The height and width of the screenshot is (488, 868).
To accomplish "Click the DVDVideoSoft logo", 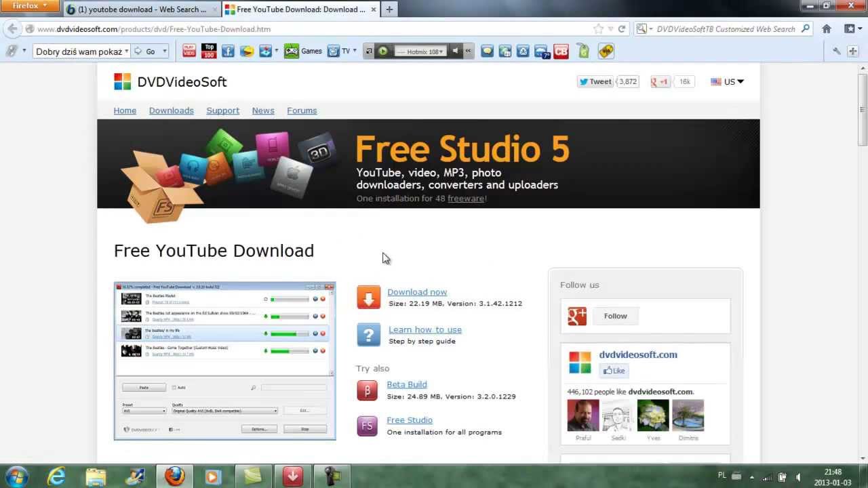I will point(170,82).
